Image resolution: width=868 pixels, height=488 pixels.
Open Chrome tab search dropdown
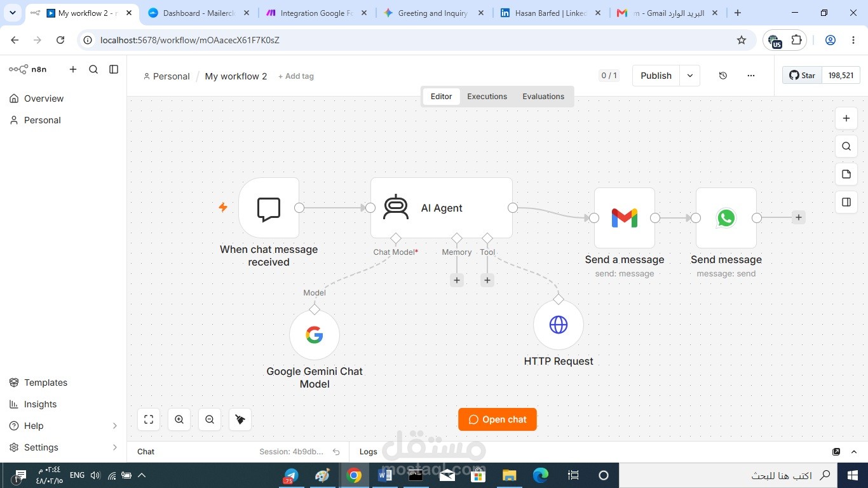[x=13, y=13]
